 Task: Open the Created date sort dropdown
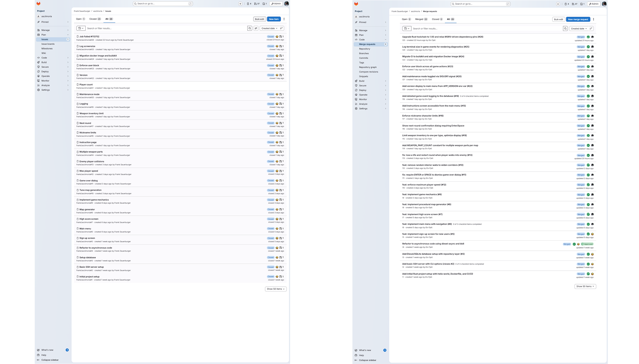click(269, 28)
